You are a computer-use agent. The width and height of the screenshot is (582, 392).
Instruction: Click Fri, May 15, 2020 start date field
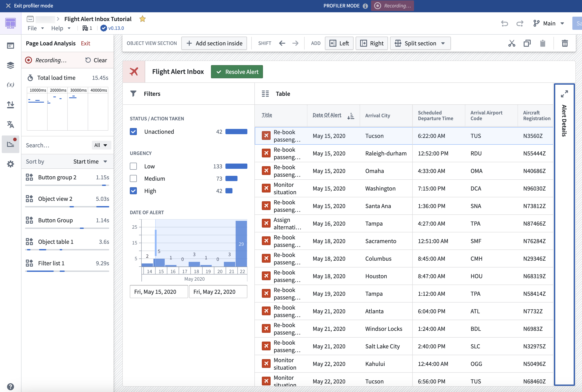point(159,292)
